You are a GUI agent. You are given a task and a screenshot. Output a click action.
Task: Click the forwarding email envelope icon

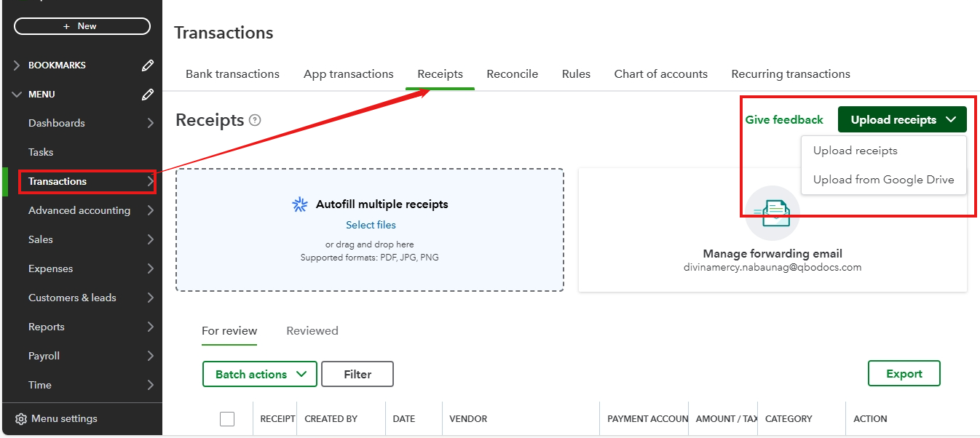tap(772, 213)
